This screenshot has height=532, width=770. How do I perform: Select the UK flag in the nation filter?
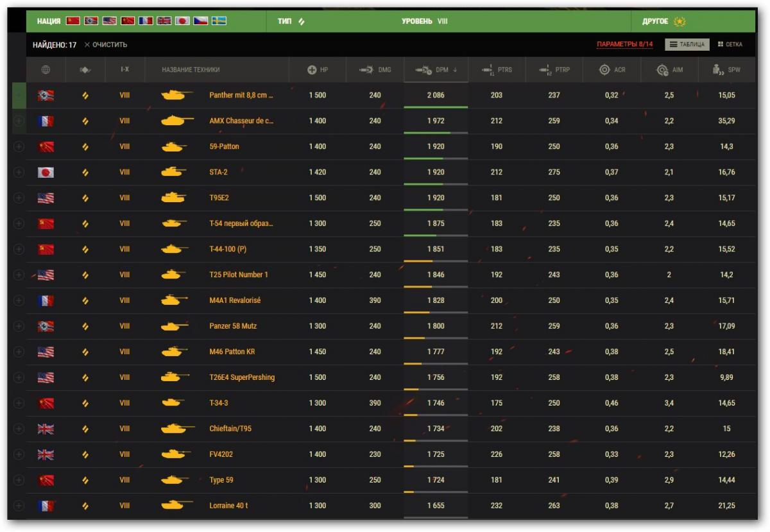tap(164, 21)
